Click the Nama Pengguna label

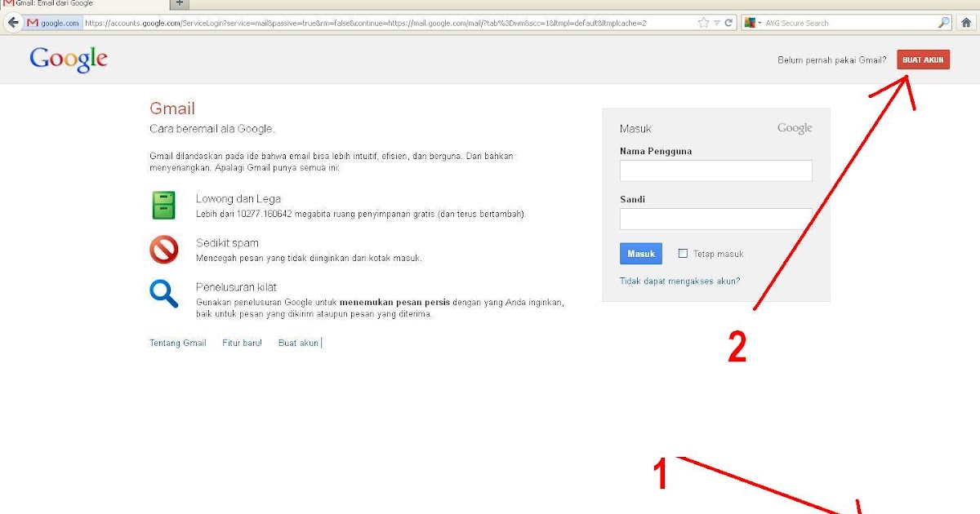[x=656, y=151]
